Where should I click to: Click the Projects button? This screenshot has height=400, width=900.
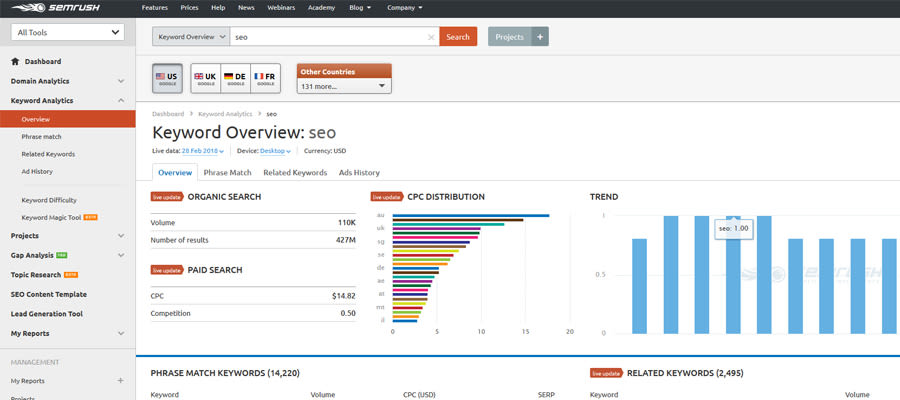tap(510, 37)
